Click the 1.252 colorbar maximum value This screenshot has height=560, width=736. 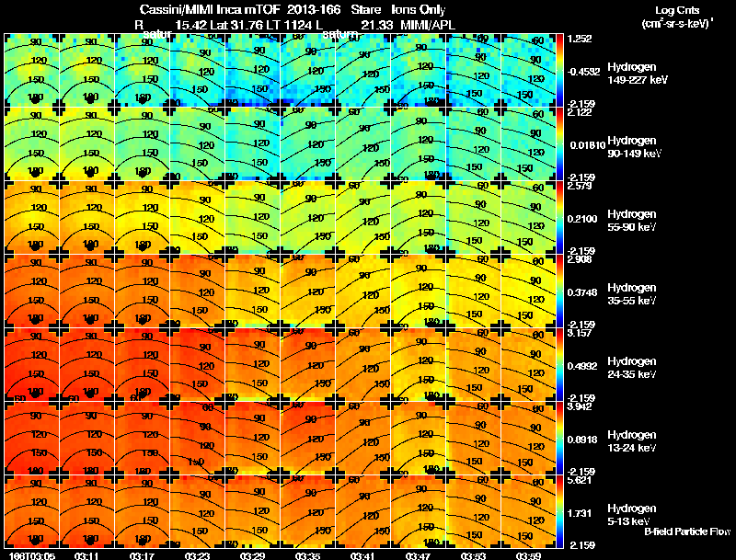580,39
